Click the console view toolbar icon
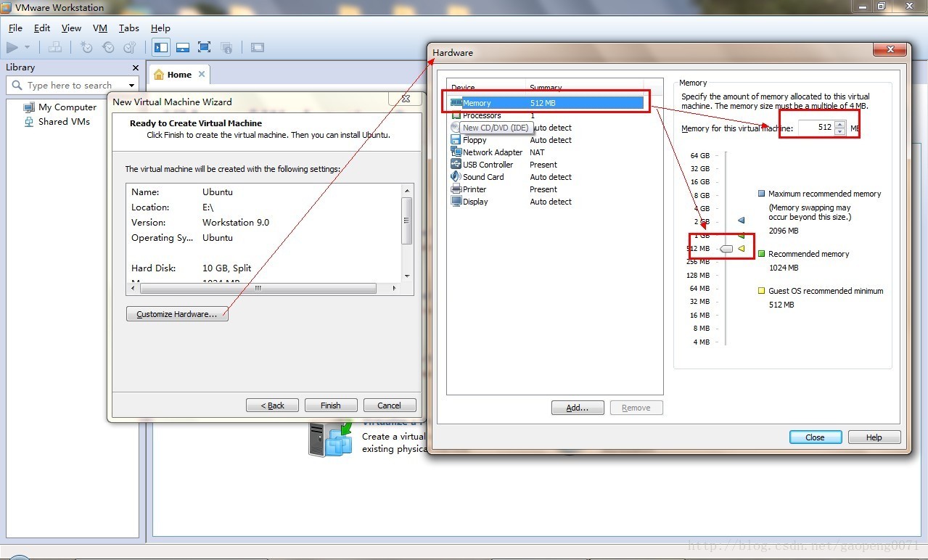 pyautogui.click(x=258, y=48)
